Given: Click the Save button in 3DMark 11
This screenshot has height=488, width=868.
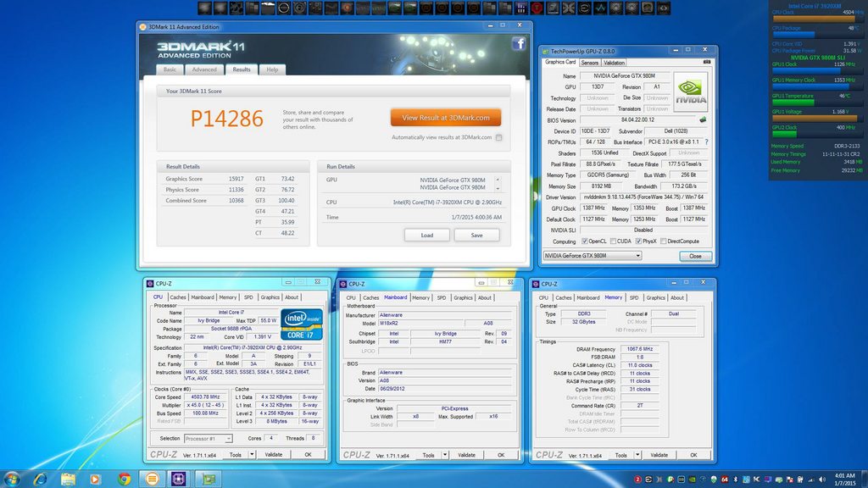Looking at the screenshot, I should click(476, 236).
